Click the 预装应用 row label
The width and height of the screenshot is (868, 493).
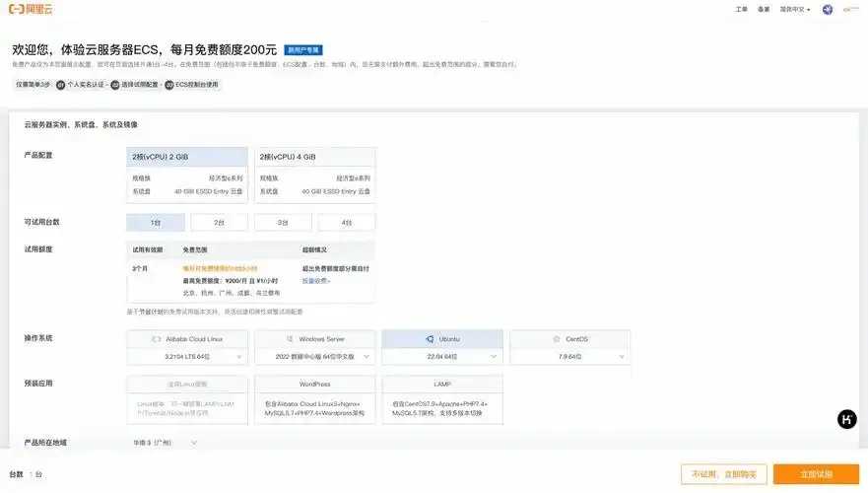pyautogui.click(x=38, y=384)
